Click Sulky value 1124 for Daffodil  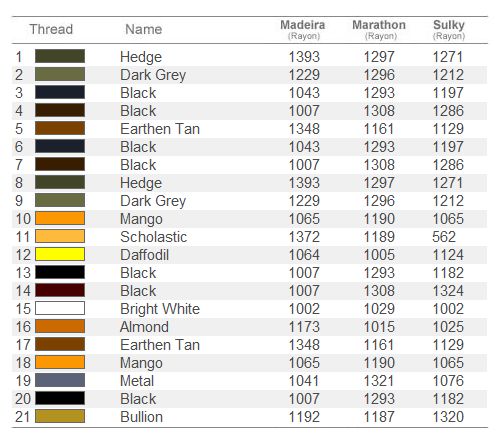[448, 255]
